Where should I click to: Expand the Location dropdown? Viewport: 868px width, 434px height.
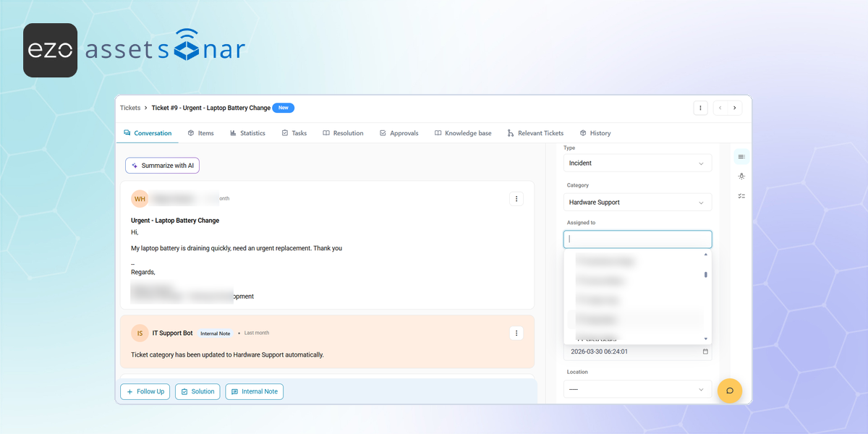coord(637,389)
